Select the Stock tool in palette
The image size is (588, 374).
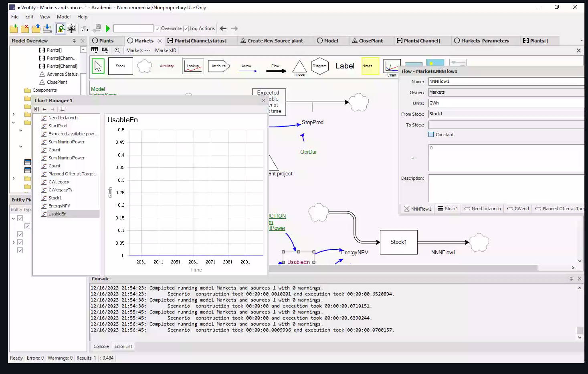pyautogui.click(x=121, y=66)
